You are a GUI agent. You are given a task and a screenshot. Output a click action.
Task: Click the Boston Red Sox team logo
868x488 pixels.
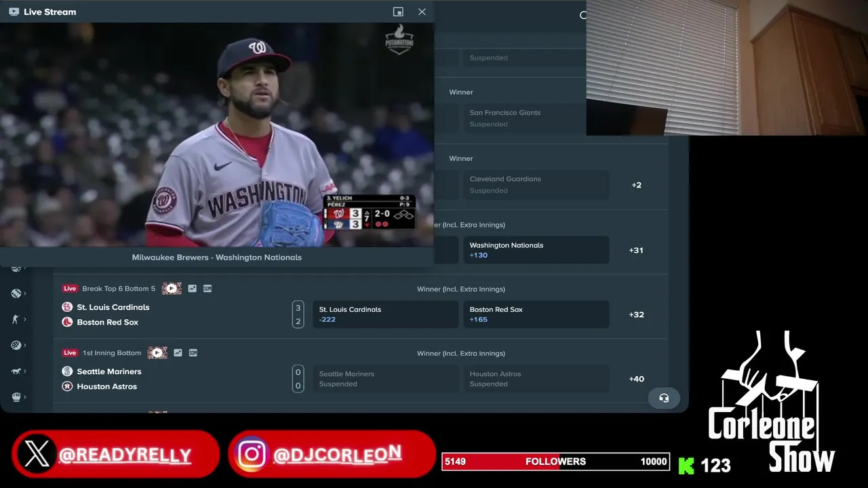pos(67,322)
